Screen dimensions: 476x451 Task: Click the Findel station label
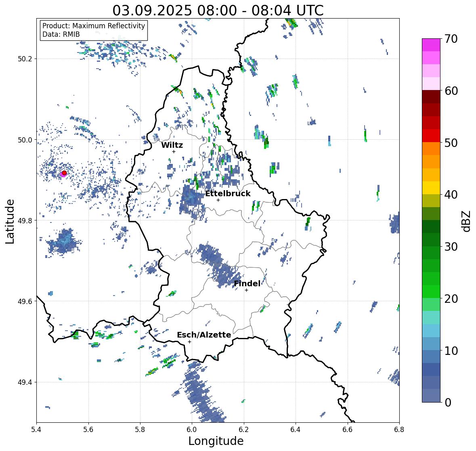coord(247,283)
